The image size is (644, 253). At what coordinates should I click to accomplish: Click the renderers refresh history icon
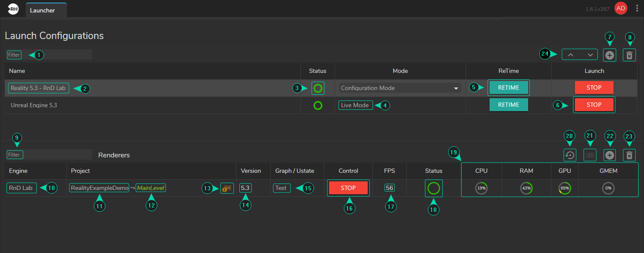pos(570,155)
